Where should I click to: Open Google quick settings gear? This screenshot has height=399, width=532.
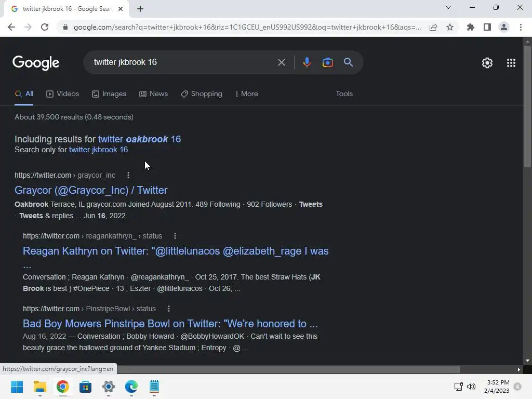click(x=487, y=63)
